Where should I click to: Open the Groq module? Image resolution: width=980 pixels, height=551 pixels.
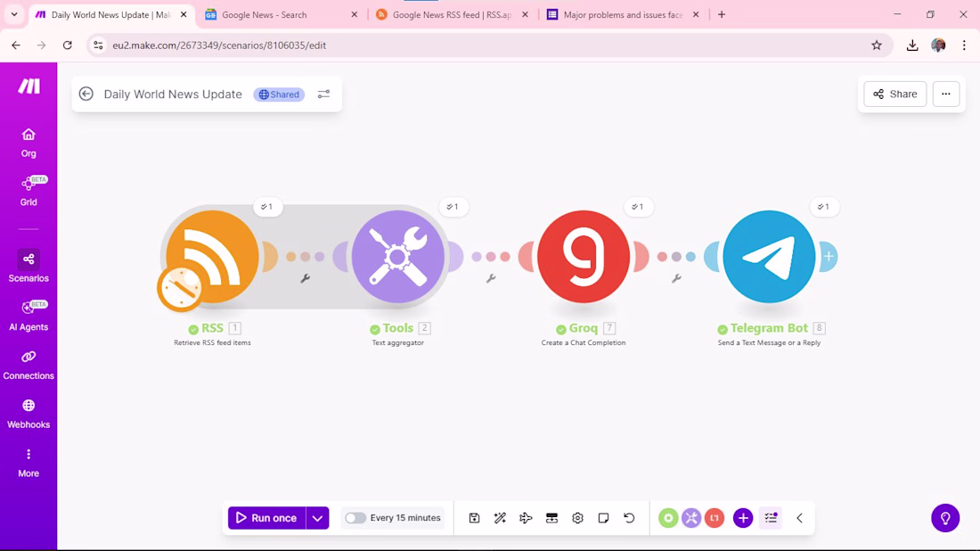pyautogui.click(x=584, y=257)
